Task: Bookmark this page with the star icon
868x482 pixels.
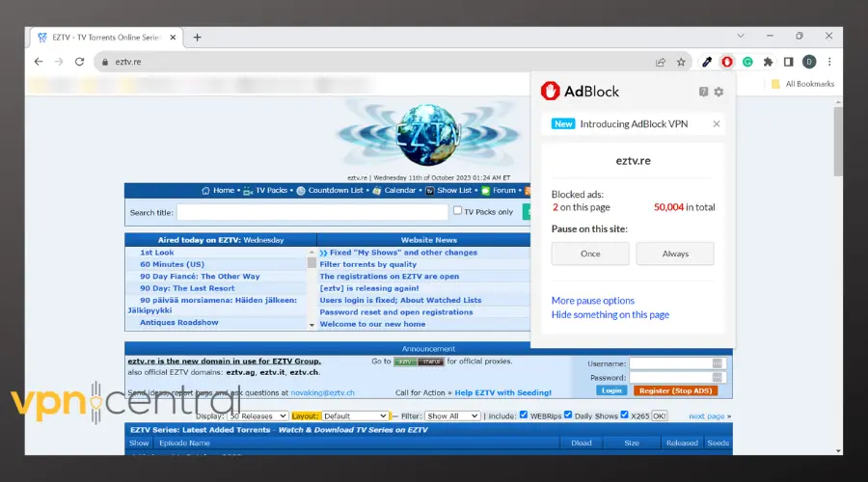Action: (x=681, y=62)
